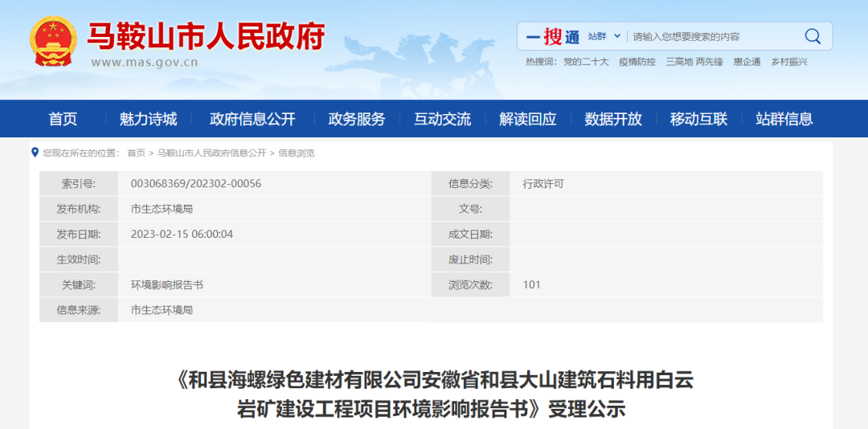The width and height of the screenshot is (868, 429).
Task: Click the location pin icon in breadcrumb
Action: [x=35, y=152]
